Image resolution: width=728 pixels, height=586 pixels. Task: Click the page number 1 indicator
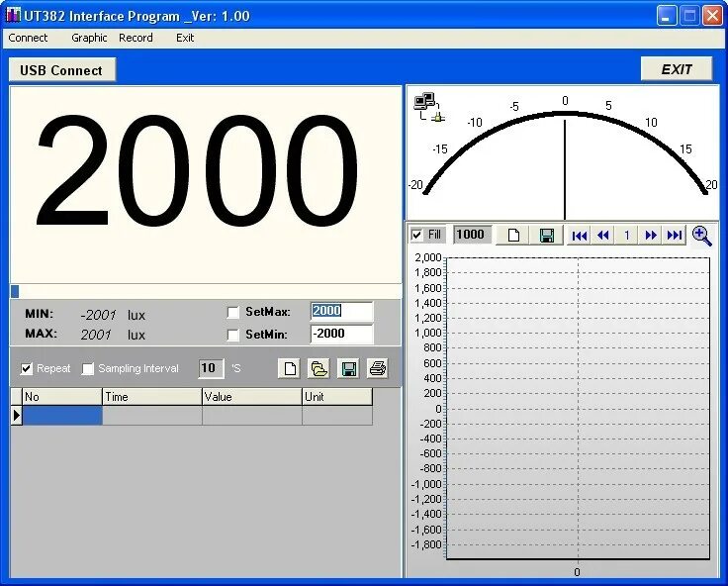(627, 236)
